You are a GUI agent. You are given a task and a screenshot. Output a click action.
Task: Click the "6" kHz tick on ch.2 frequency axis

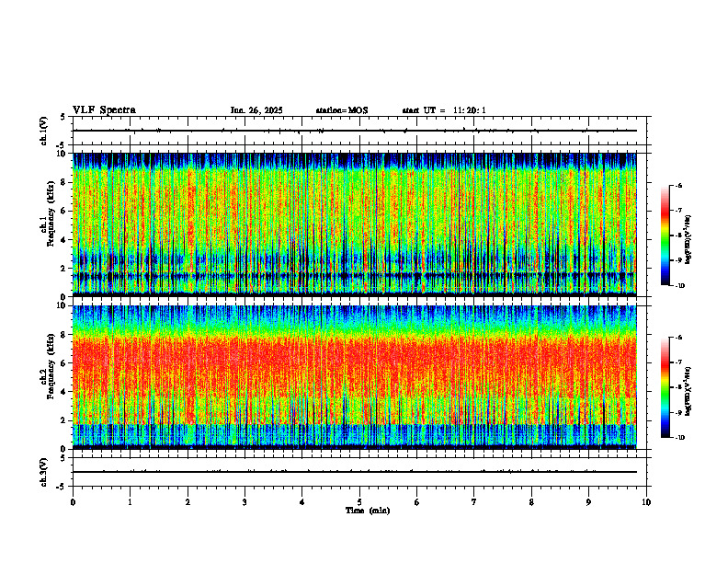63,362
